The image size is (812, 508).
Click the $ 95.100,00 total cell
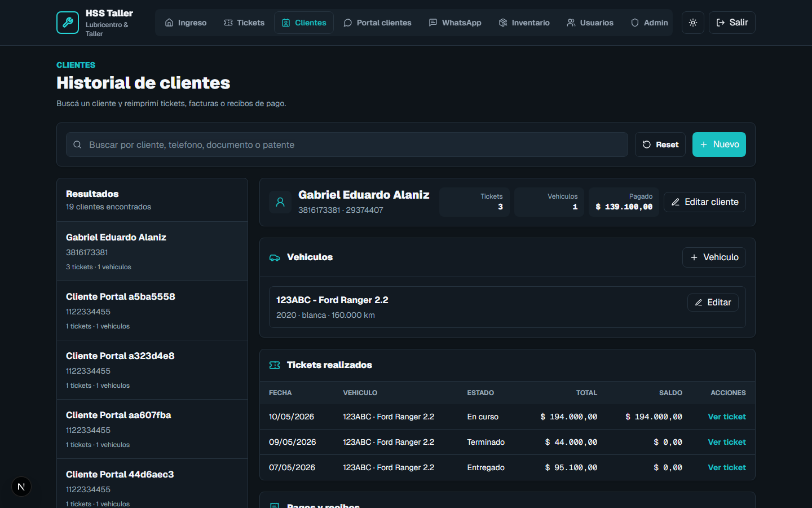[x=571, y=467]
